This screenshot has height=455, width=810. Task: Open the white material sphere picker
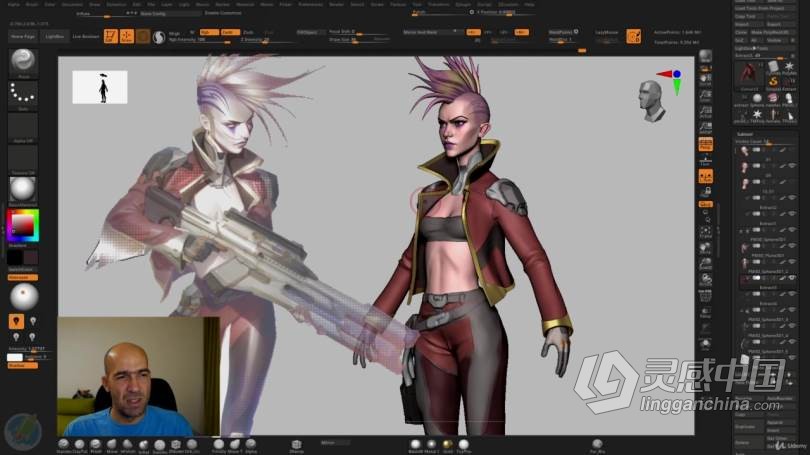tap(23, 190)
